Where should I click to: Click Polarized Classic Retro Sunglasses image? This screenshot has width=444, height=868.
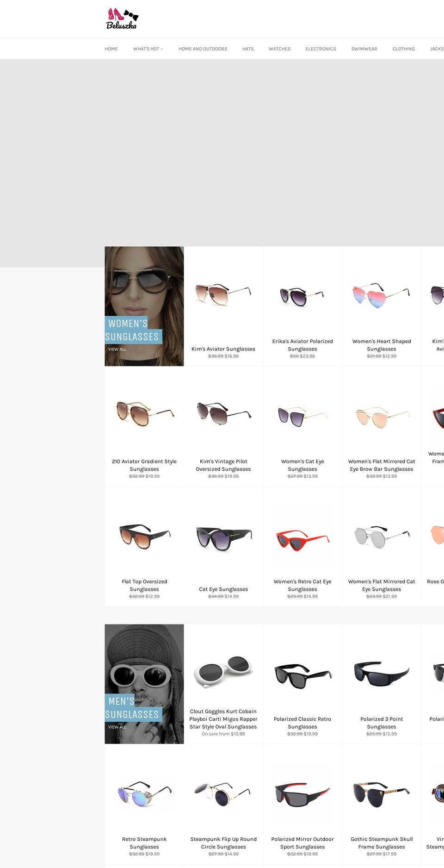click(x=302, y=676)
